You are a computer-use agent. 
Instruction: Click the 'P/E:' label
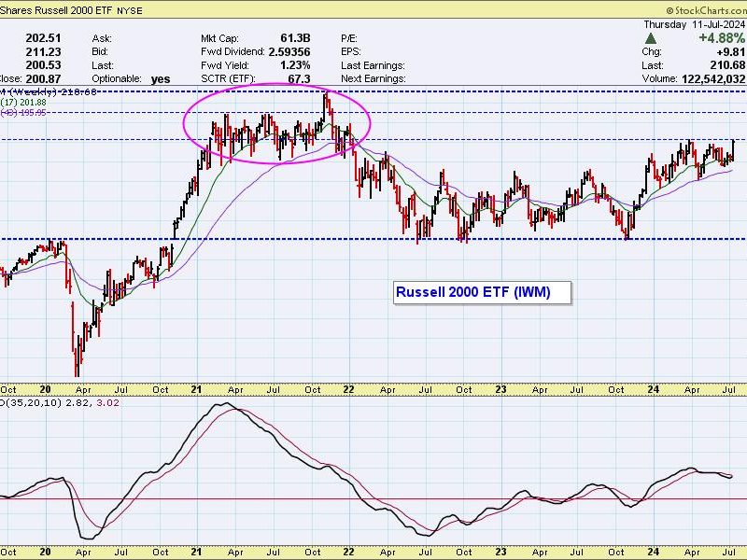coord(349,38)
